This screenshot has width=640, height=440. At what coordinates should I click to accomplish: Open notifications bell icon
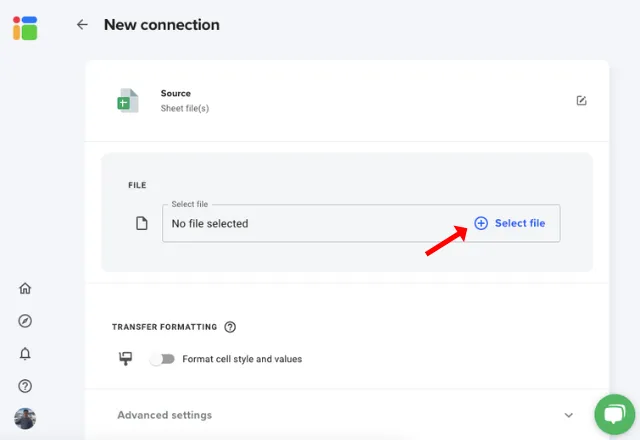pyautogui.click(x=25, y=353)
